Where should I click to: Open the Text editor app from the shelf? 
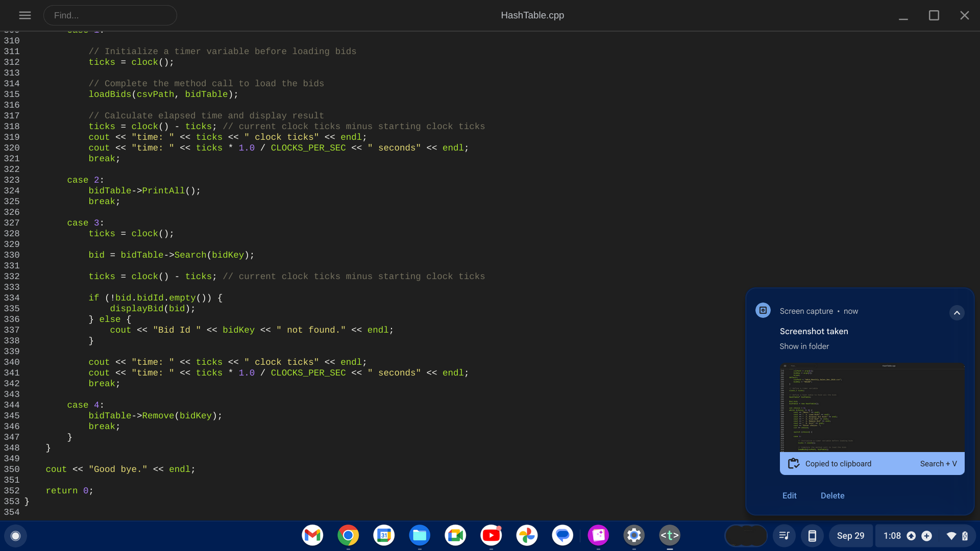(x=670, y=535)
